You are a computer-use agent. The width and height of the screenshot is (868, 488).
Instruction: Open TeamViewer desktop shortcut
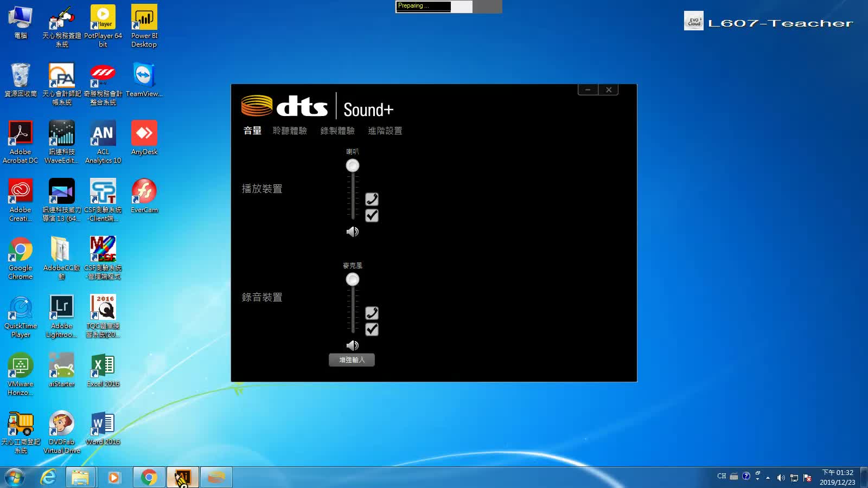[144, 80]
